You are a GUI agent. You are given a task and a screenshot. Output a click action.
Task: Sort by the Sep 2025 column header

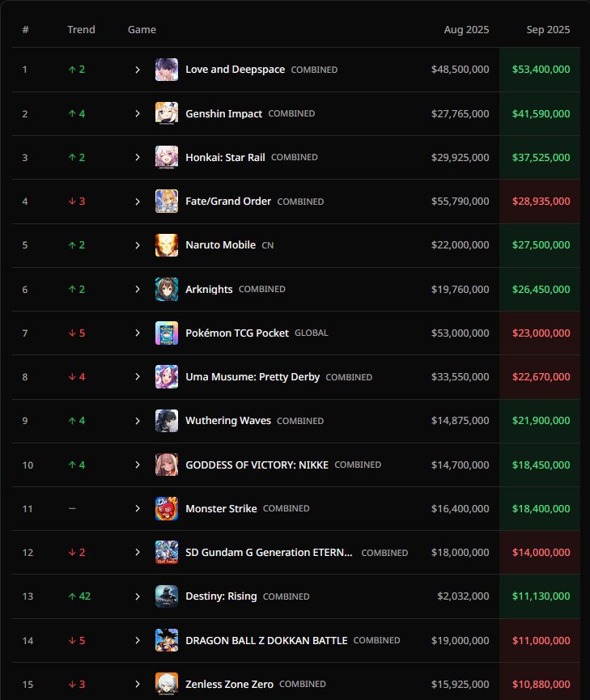(x=548, y=30)
